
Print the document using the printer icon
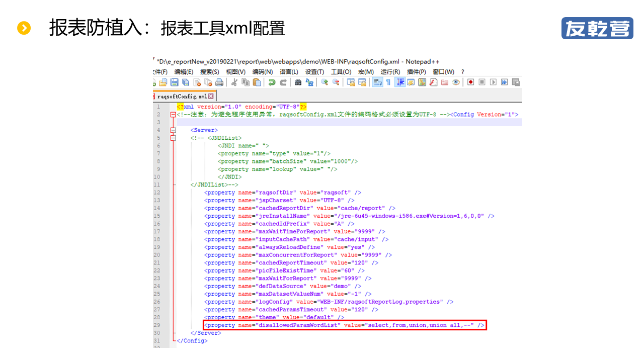tap(219, 82)
